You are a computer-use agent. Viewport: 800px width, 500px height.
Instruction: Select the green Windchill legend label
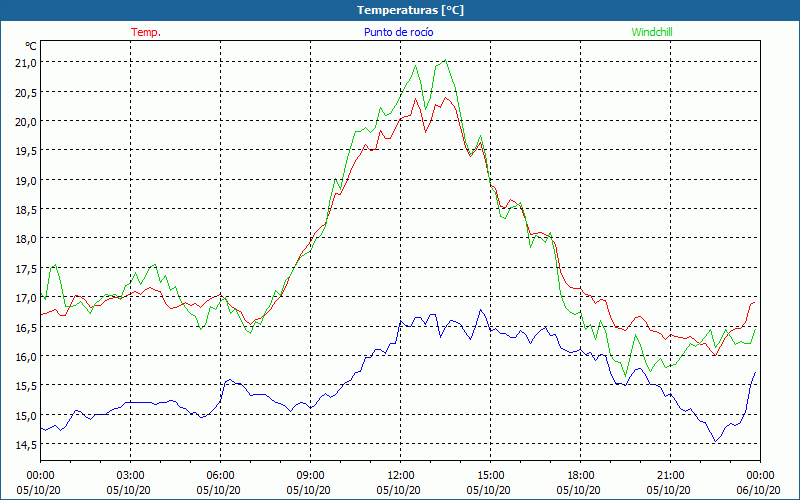pos(652,32)
